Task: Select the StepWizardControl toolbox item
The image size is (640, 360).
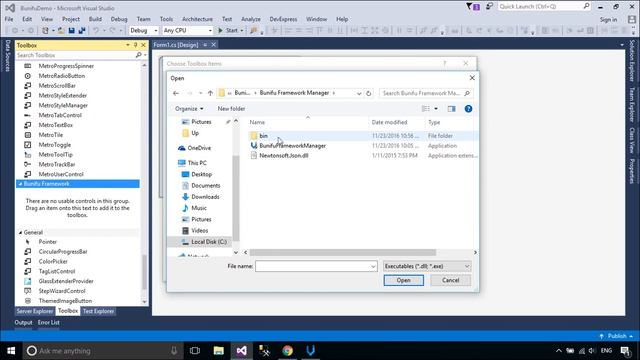Action: pyautogui.click(x=62, y=291)
